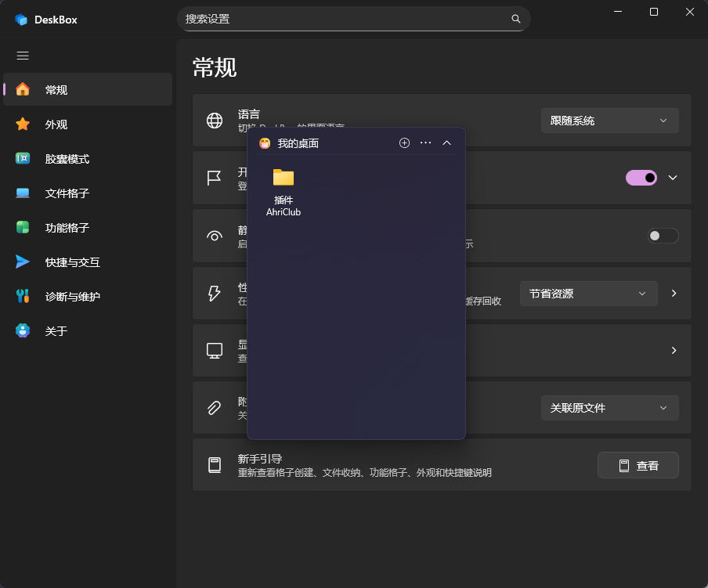The height and width of the screenshot is (588, 708).
Task: Click the 胶囊模式 sidebar icon
Action: pyautogui.click(x=23, y=158)
